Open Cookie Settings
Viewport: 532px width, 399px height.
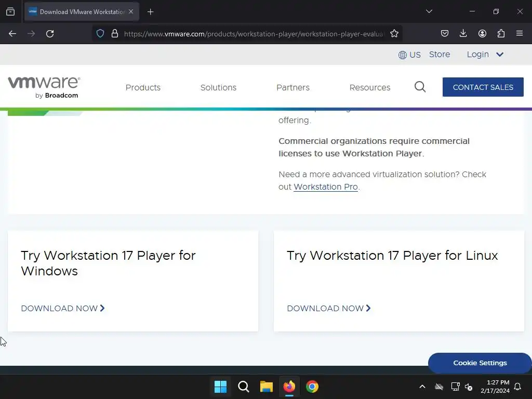click(480, 363)
